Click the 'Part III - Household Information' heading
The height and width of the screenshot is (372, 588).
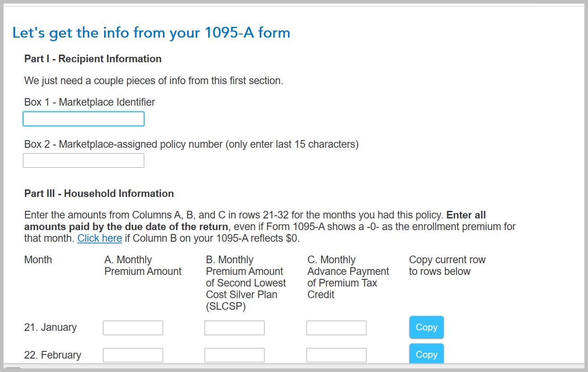(x=99, y=193)
